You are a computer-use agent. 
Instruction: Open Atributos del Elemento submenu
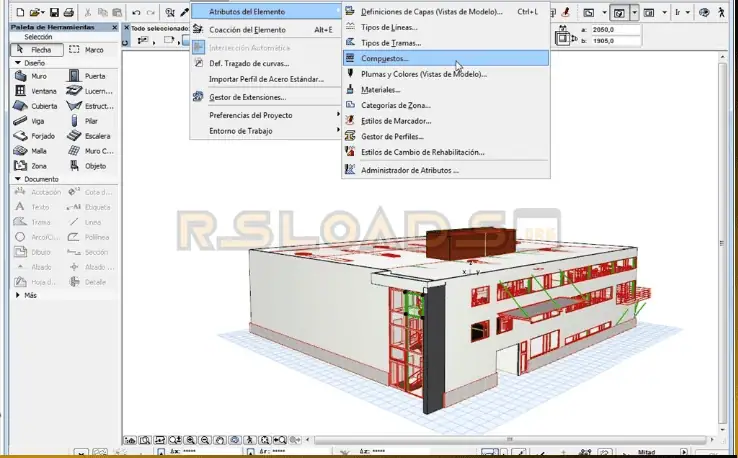point(266,11)
